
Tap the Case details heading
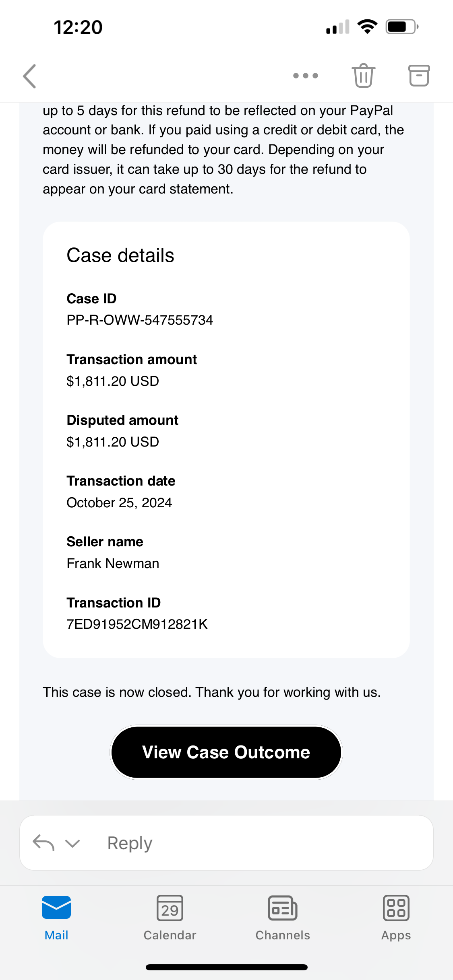tap(120, 255)
